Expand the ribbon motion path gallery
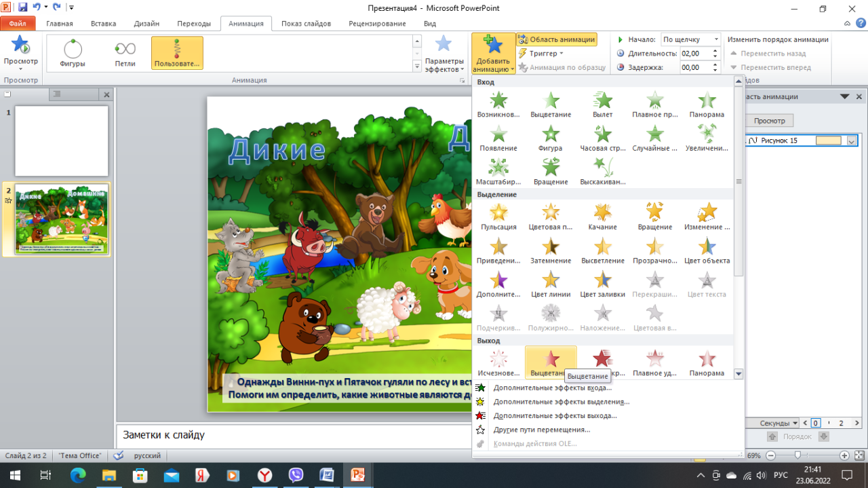 [x=417, y=67]
